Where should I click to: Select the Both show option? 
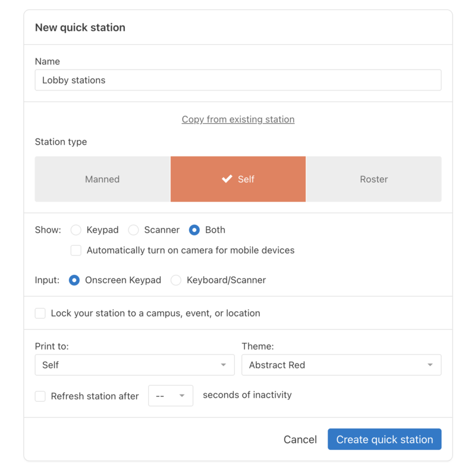click(x=194, y=230)
